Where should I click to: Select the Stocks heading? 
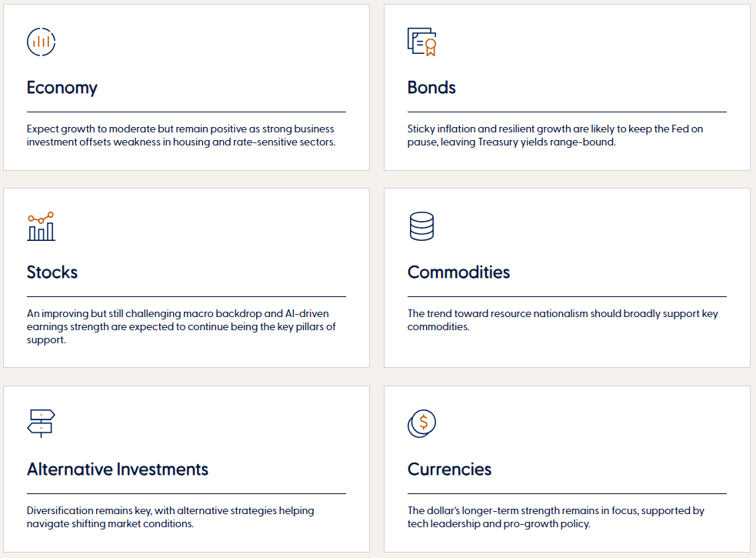52,272
